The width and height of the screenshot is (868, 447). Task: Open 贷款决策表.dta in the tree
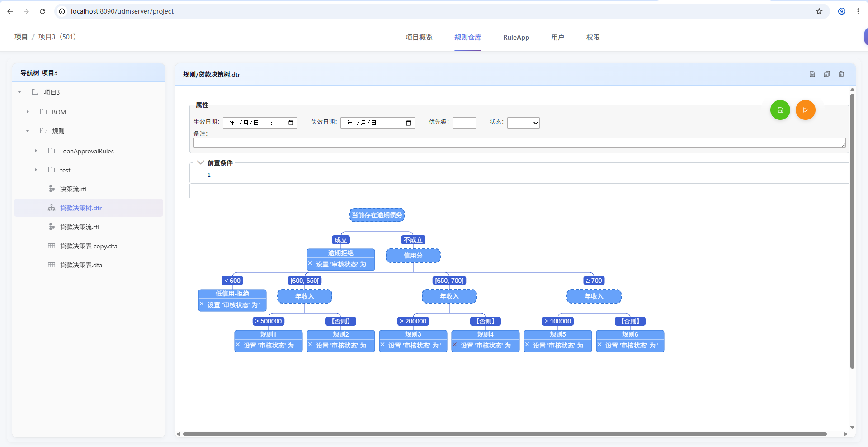pyautogui.click(x=81, y=265)
